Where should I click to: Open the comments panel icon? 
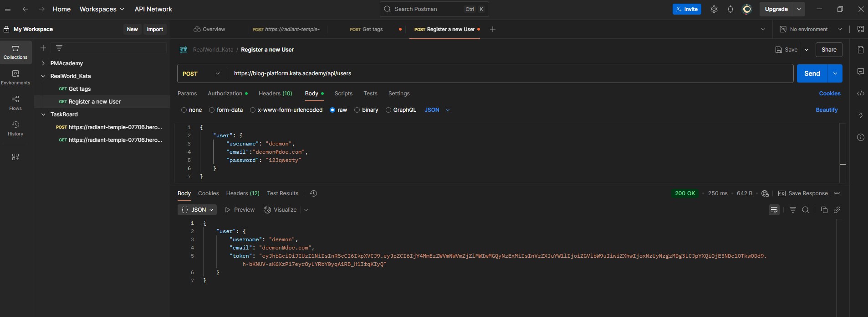point(861,72)
